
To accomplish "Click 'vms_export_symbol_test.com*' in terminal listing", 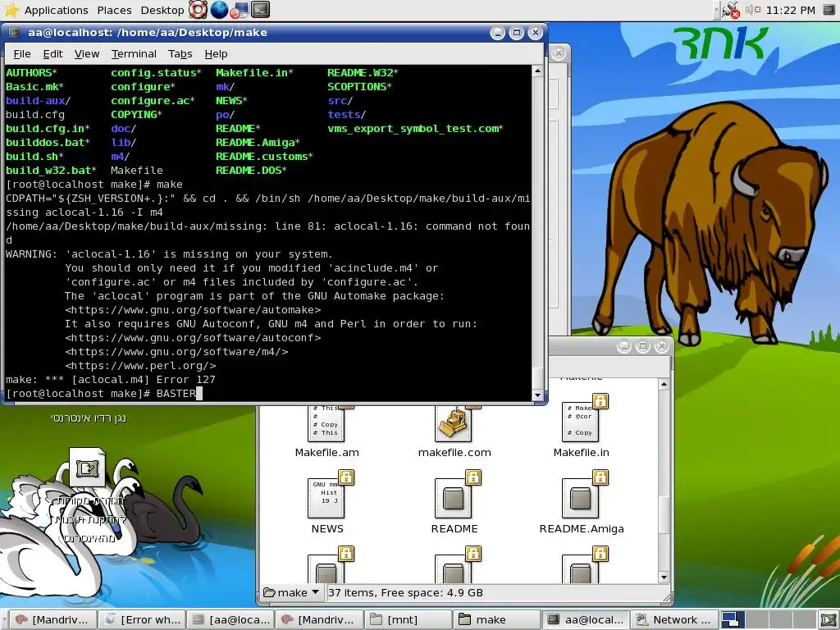I will click(415, 129).
